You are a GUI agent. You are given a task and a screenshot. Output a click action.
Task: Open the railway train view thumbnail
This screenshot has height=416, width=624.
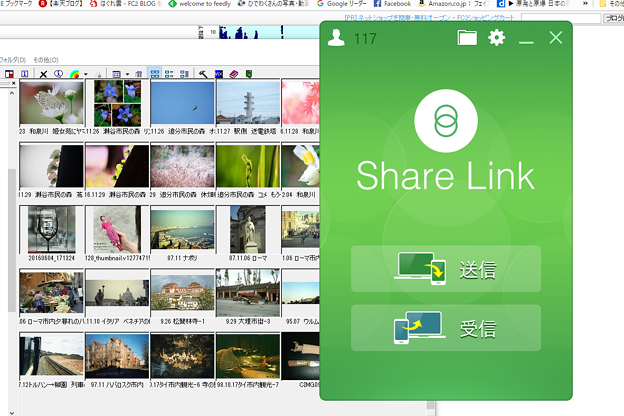click(51, 355)
